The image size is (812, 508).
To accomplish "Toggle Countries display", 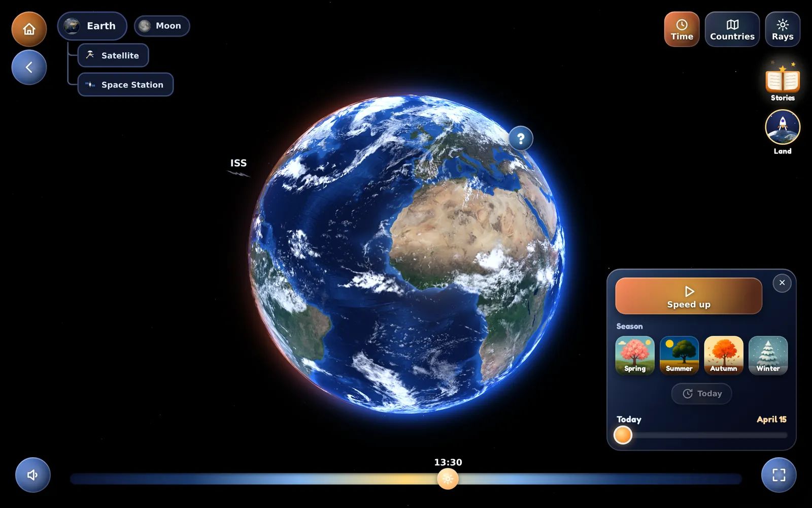I will click(732, 29).
